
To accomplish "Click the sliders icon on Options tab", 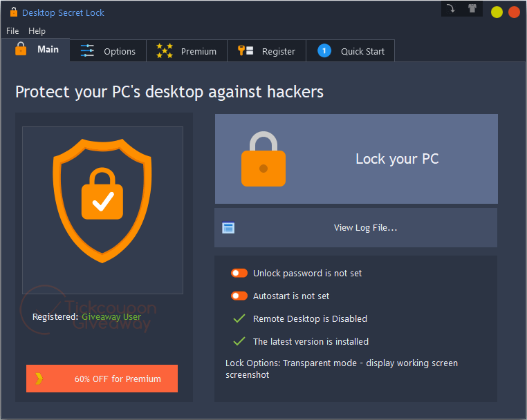I will (87, 50).
